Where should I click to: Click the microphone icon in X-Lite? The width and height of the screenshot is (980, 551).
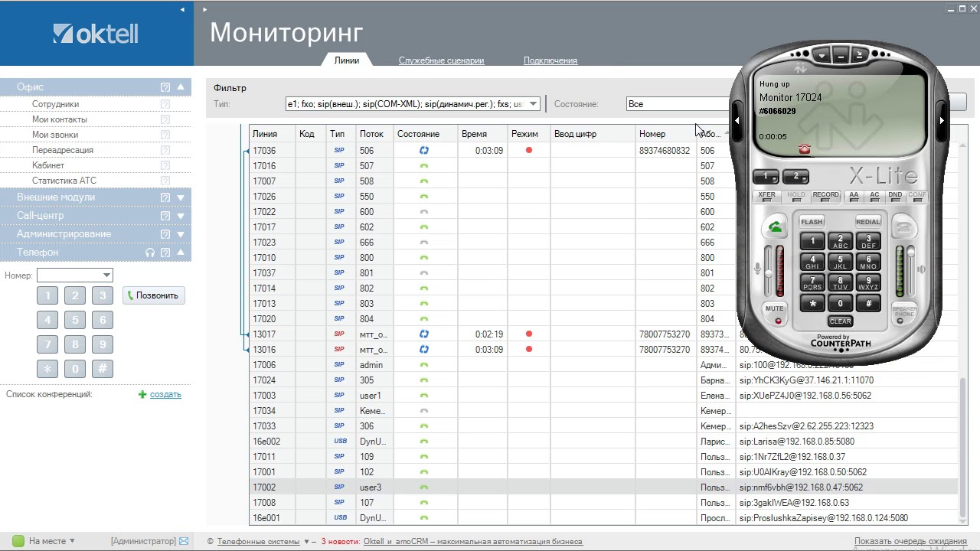coord(758,269)
